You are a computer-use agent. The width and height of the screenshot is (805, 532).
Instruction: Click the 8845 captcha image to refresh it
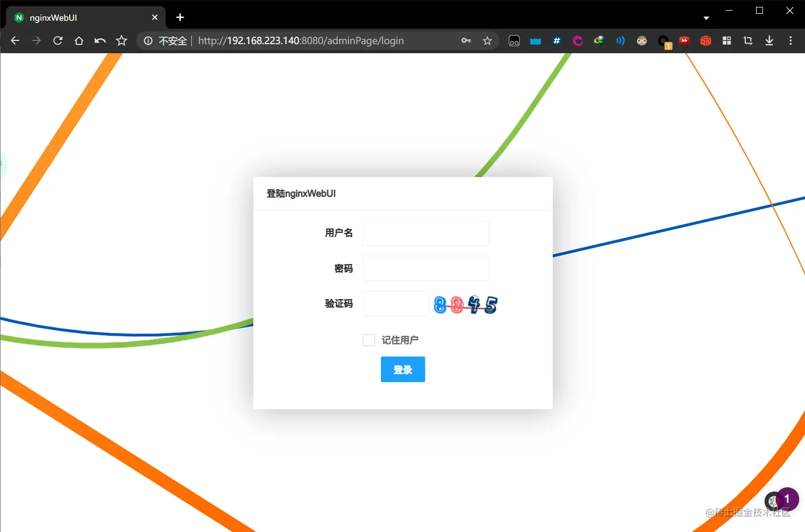[465, 304]
